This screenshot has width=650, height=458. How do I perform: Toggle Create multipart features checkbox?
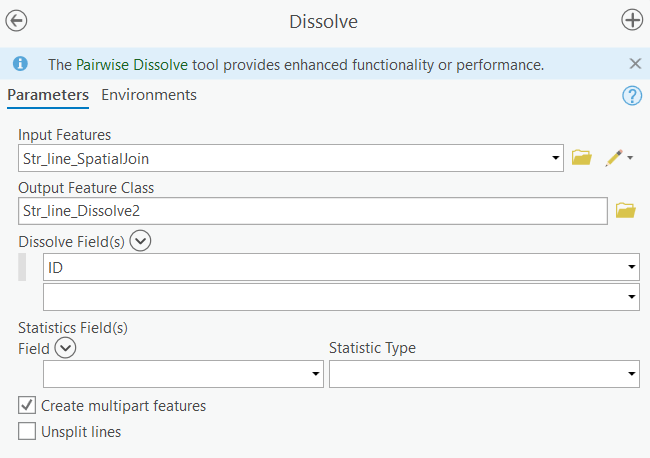[27, 406]
